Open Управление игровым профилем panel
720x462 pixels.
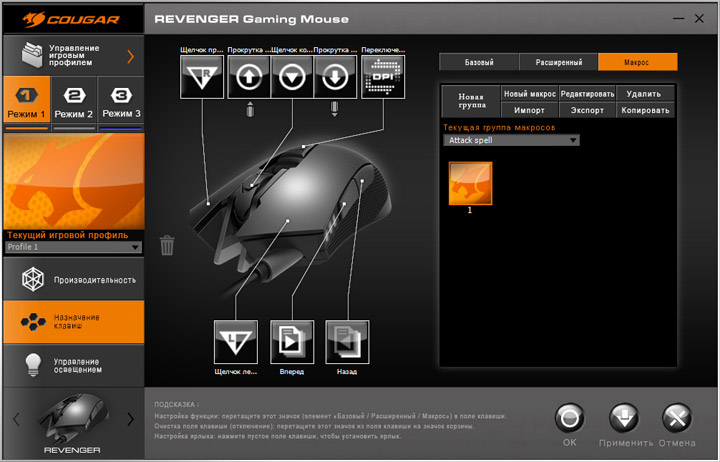coord(73,56)
